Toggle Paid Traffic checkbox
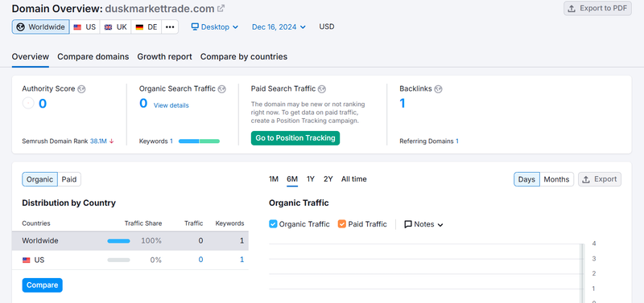644x303 pixels. (341, 224)
